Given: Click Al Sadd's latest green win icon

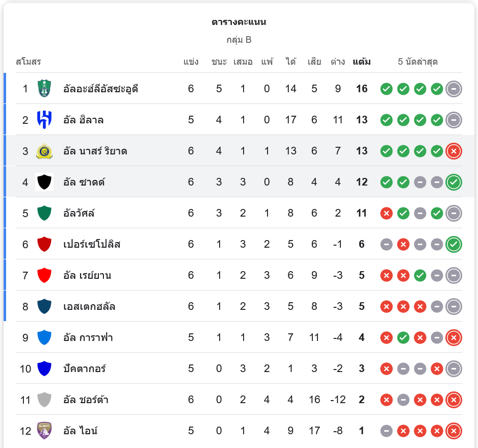Looking at the screenshot, I should click(x=454, y=182).
